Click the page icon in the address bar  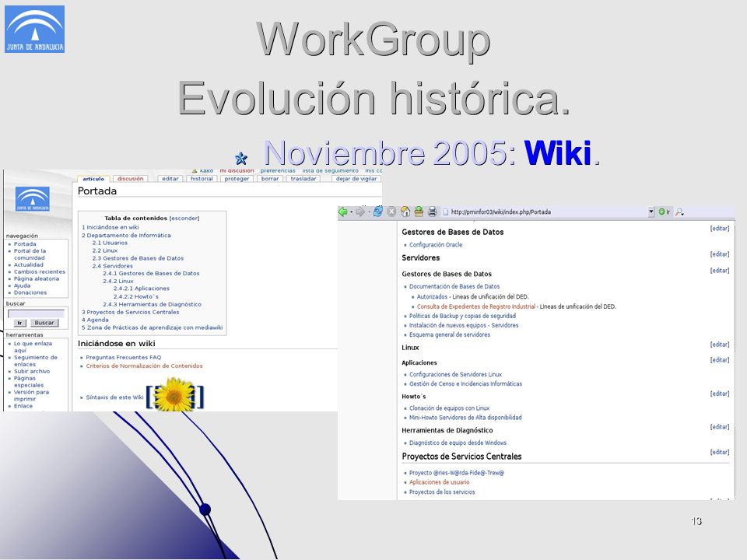click(446, 212)
